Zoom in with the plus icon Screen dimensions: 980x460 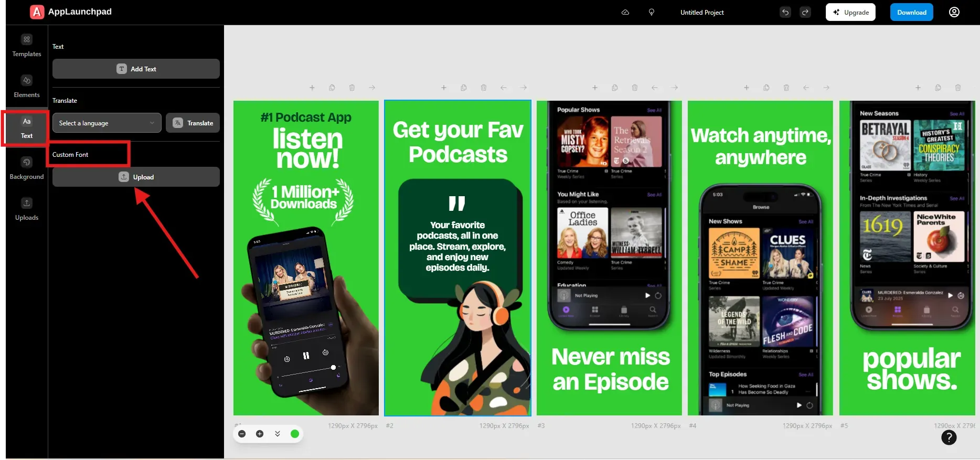pyautogui.click(x=260, y=434)
